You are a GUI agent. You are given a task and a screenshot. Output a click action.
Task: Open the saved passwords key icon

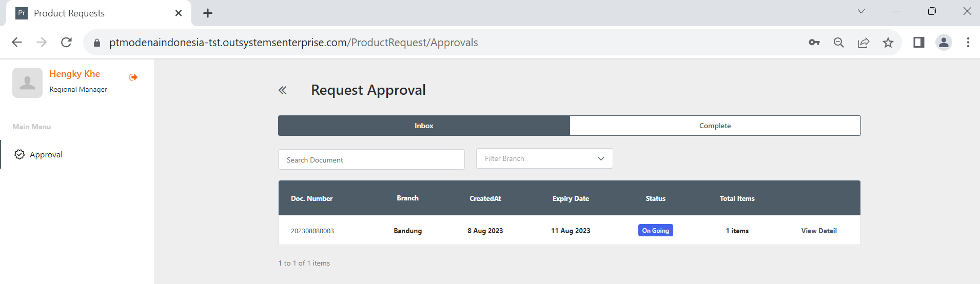pyautogui.click(x=814, y=43)
